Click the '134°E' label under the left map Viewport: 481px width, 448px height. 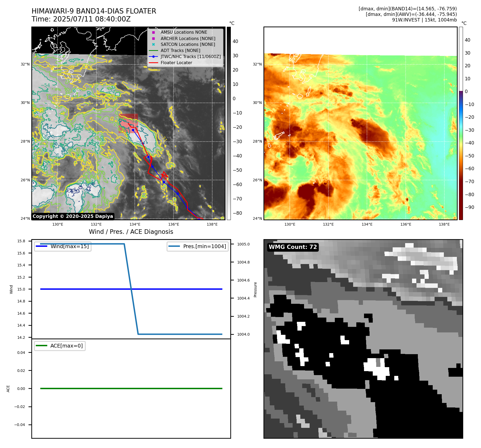click(x=135, y=224)
